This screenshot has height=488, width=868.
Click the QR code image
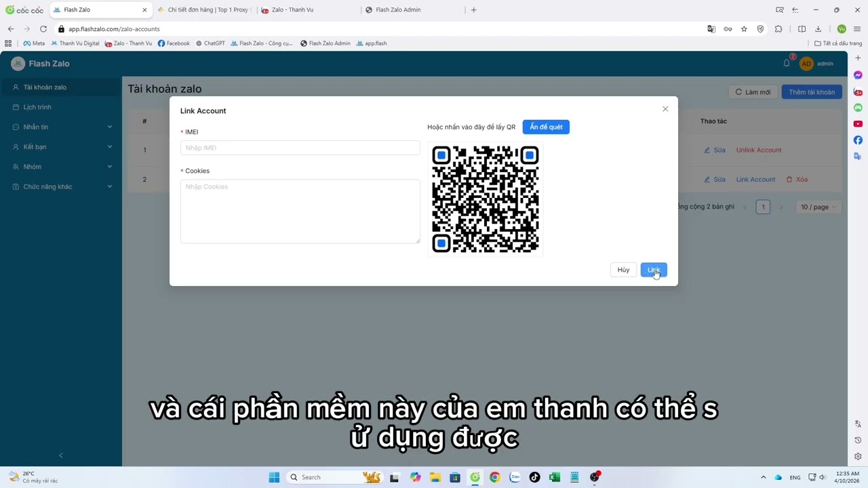point(486,199)
